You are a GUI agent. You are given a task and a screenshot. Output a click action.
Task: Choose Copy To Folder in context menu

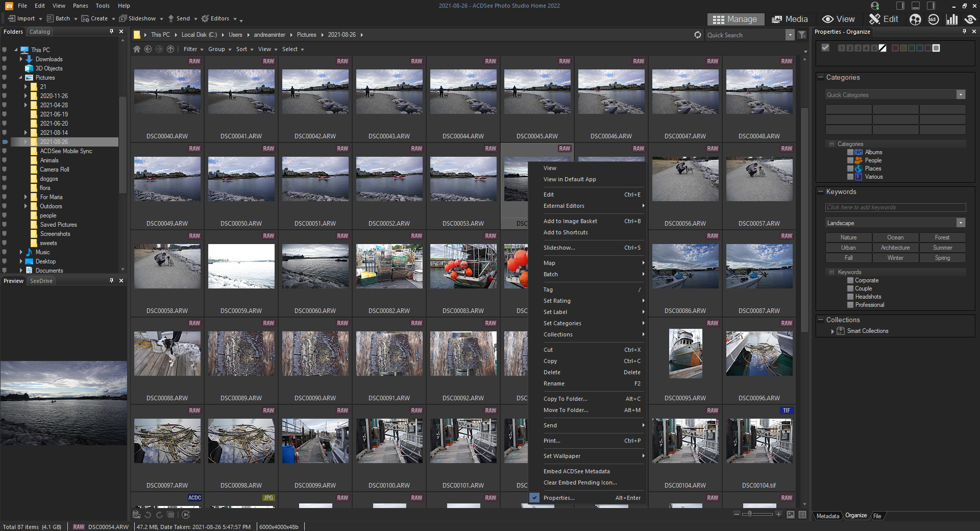(x=565, y=399)
